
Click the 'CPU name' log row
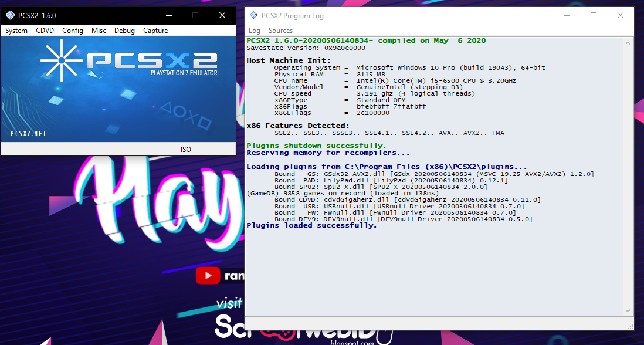tap(395, 80)
